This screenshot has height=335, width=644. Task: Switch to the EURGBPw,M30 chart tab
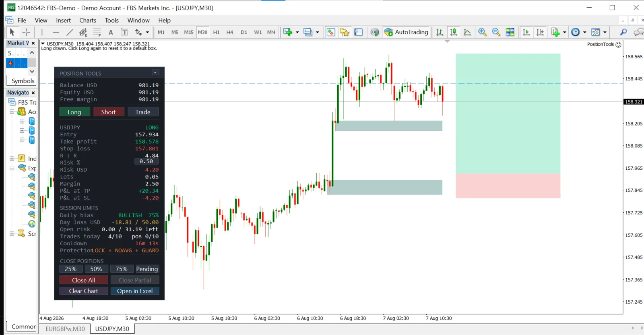pyautogui.click(x=65, y=329)
